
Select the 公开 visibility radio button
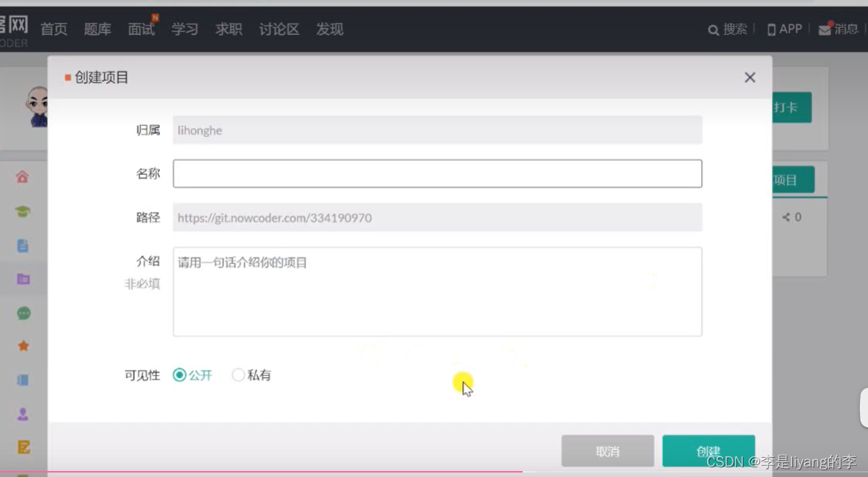coord(179,374)
